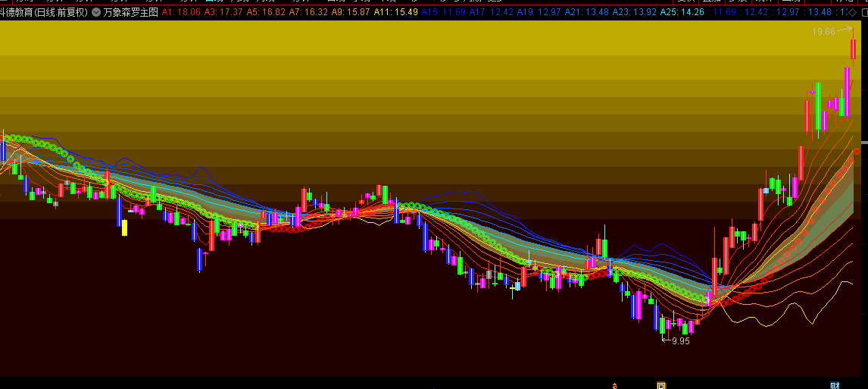Click the A17: 12.42 indicator value
Image resolution: width=868 pixels, height=389 pixels.
click(x=491, y=11)
